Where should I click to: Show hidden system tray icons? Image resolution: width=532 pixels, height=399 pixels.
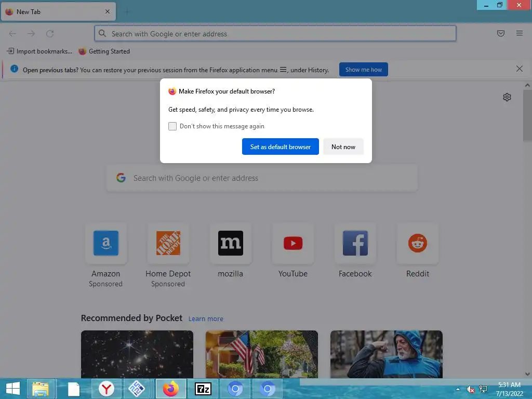pos(458,389)
